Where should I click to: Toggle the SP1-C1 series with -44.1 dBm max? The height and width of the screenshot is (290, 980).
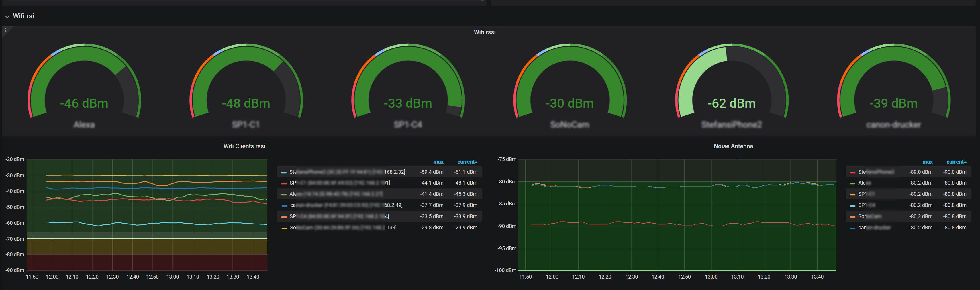click(x=339, y=183)
